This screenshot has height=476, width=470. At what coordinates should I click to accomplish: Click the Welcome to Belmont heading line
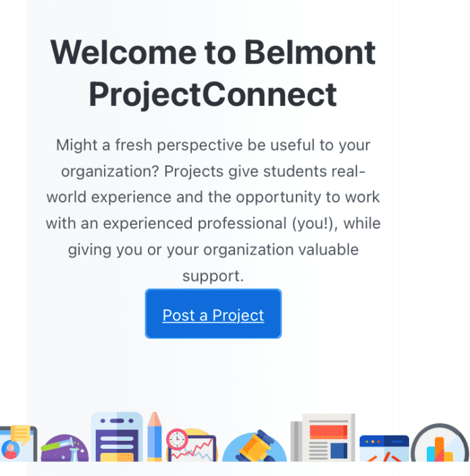213,53
